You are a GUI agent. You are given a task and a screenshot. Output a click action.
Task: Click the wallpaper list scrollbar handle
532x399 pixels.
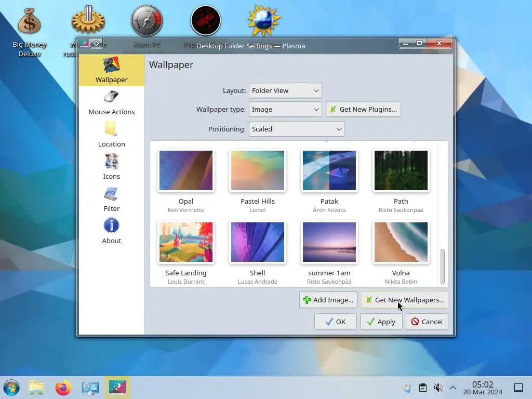pos(443,267)
